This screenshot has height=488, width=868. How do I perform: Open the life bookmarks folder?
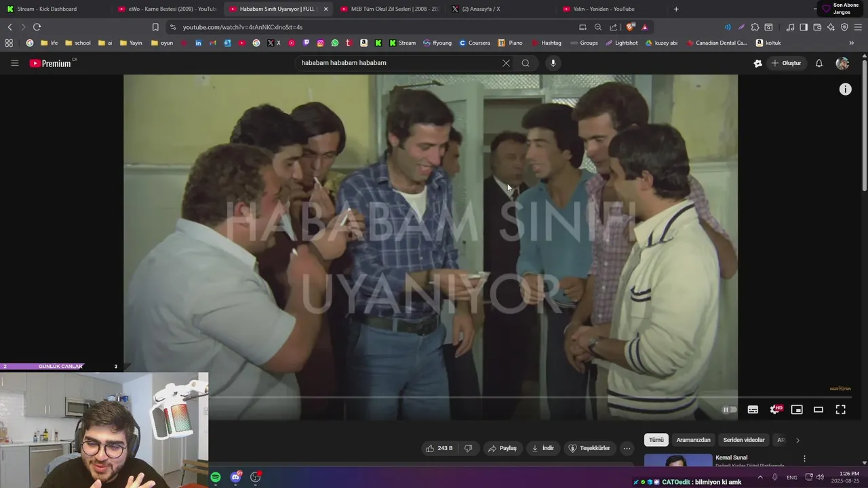tap(49, 43)
